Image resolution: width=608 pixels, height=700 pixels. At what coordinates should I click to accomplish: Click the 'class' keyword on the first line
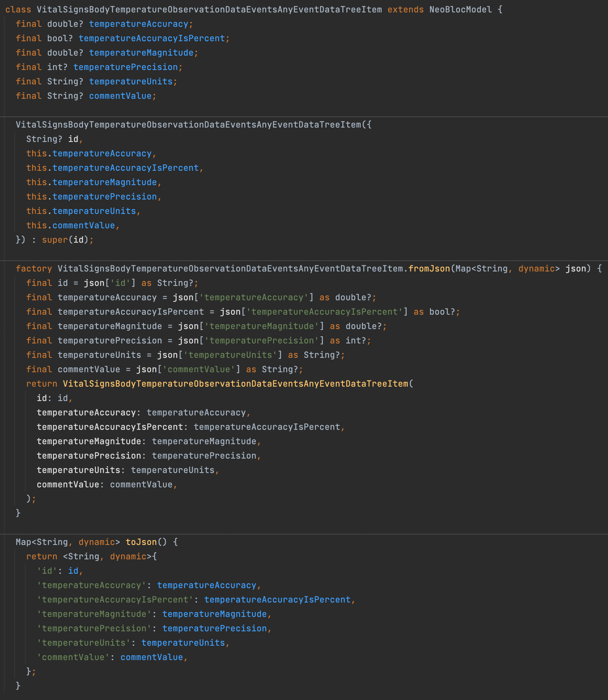pyautogui.click(x=18, y=9)
